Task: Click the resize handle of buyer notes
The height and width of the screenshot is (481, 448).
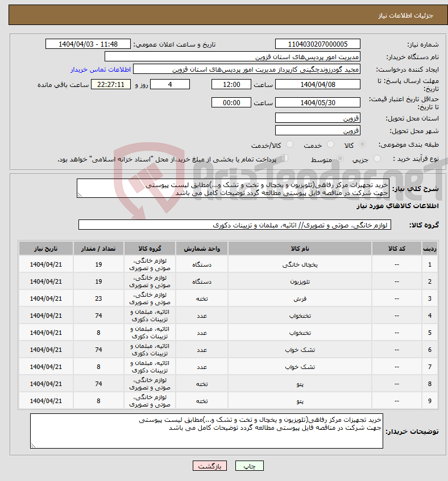Action: point(33,445)
